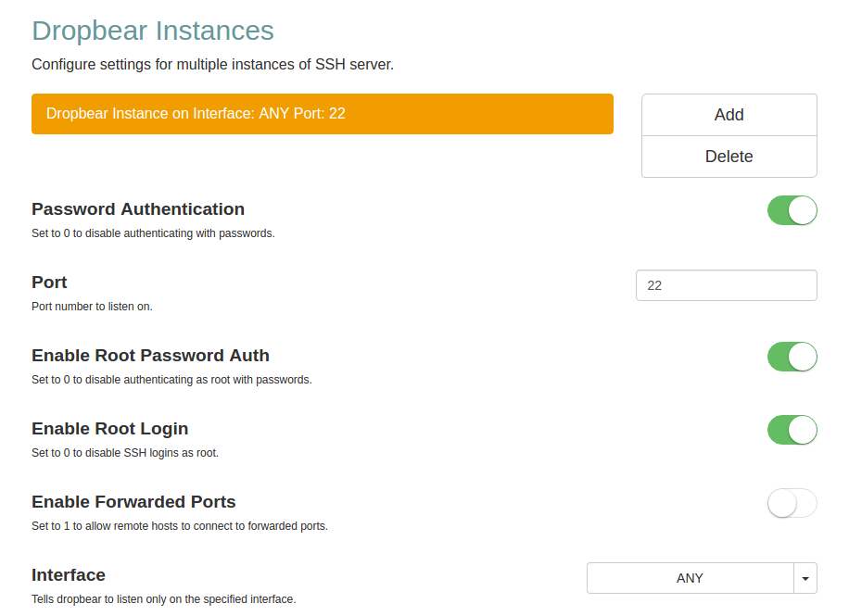Click the Interface setting label
The height and width of the screenshot is (616, 849).
(69, 575)
